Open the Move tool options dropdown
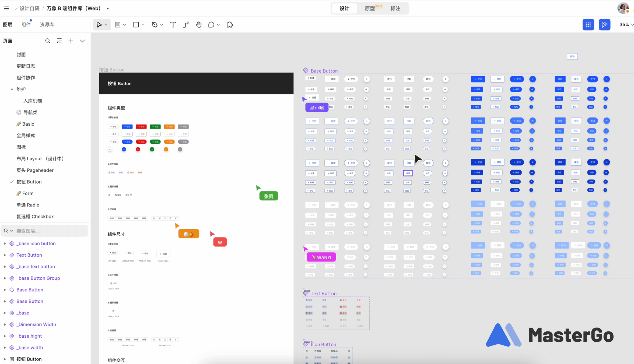The width and height of the screenshot is (634, 364). tap(106, 25)
